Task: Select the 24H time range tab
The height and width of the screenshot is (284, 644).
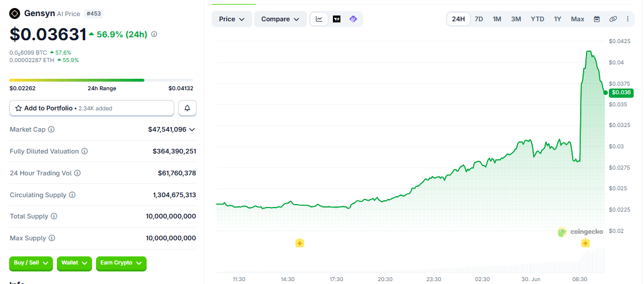Action: 458,19
